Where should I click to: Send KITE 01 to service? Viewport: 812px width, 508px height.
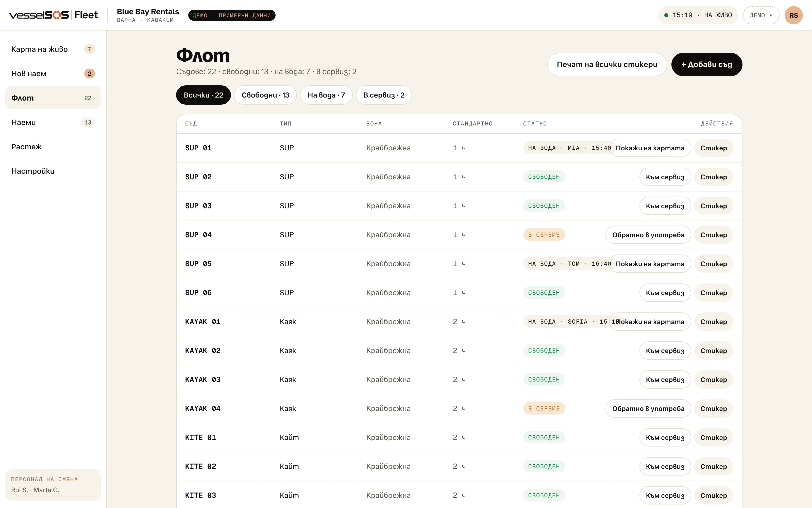(x=665, y=437)
